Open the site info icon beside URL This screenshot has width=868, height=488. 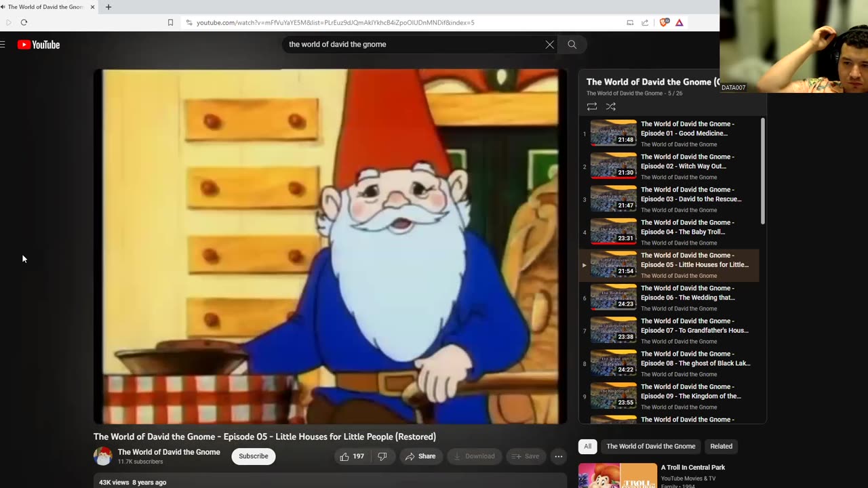[189, 22]
